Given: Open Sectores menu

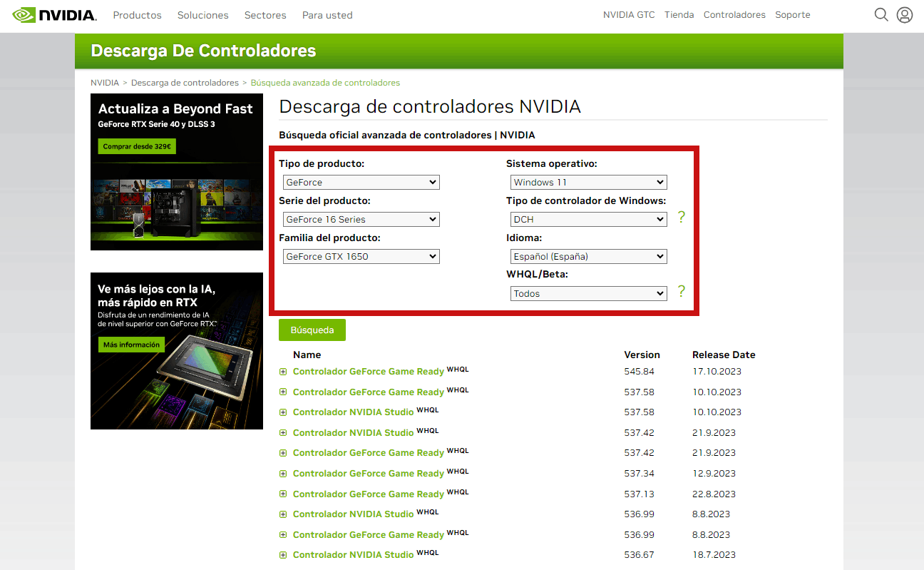Looking at the screenshot, I should (265, 15).
